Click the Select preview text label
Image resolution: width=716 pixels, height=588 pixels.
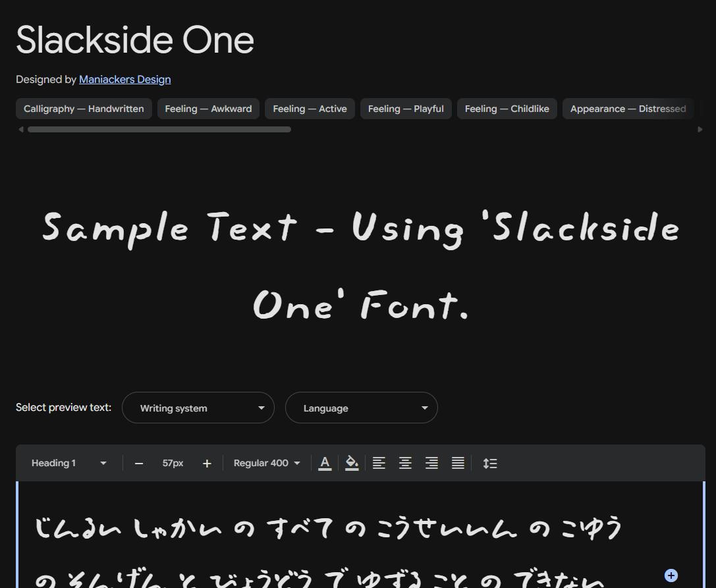(x=63, y=407)
